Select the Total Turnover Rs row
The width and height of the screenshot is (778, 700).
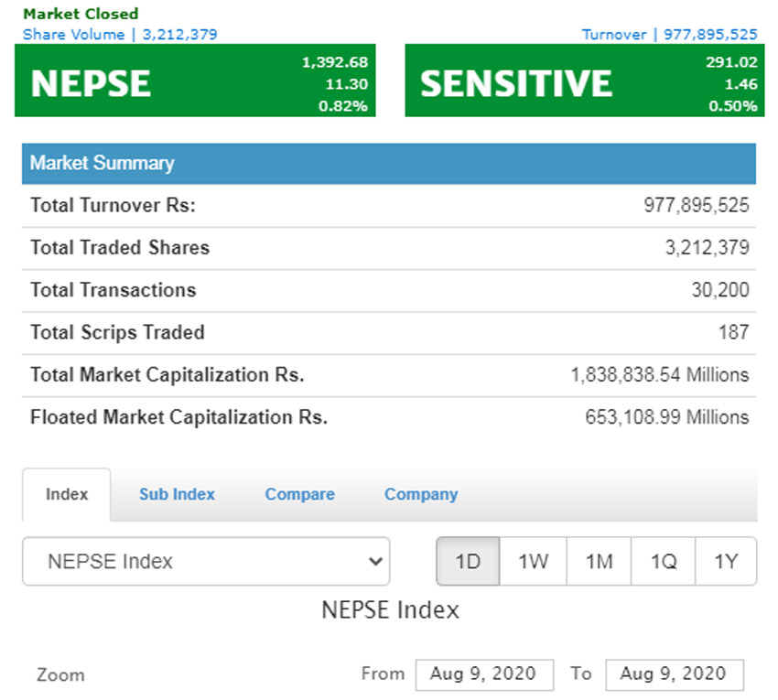[389, 206]
